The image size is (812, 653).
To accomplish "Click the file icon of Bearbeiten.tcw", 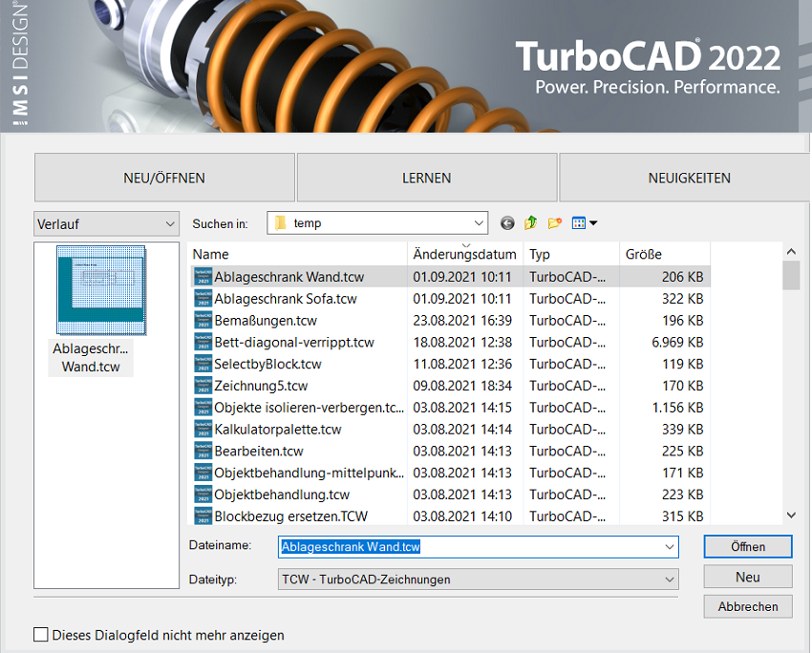I will point(203,451).
